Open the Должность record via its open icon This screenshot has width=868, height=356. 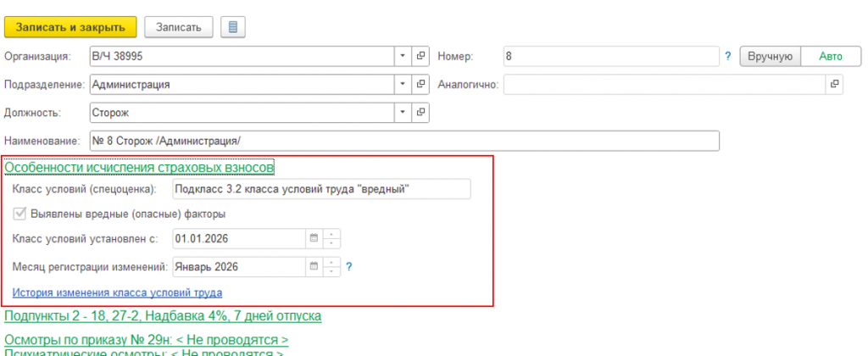[420, 113]
